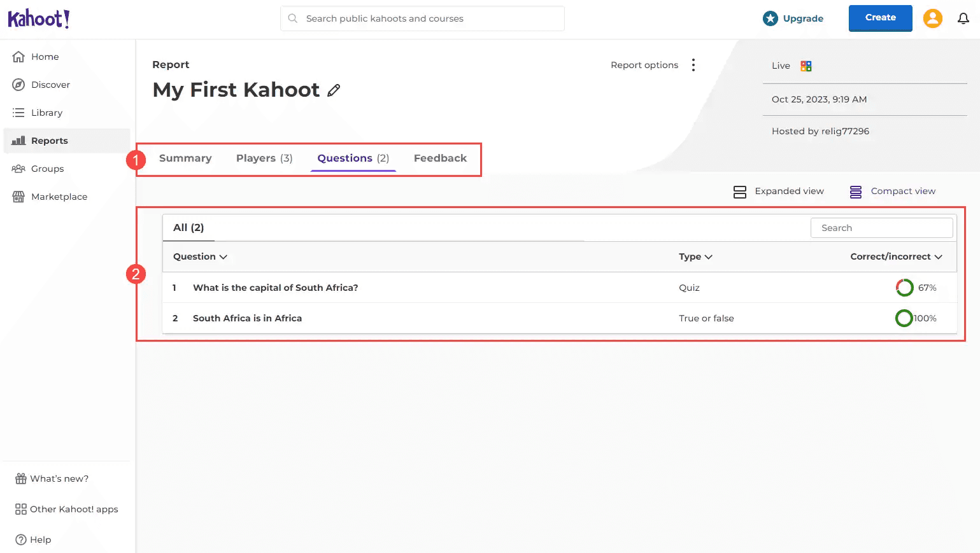Click the Kahoot! logo
Screen dimensions: 980x553
tap(39, 19)
